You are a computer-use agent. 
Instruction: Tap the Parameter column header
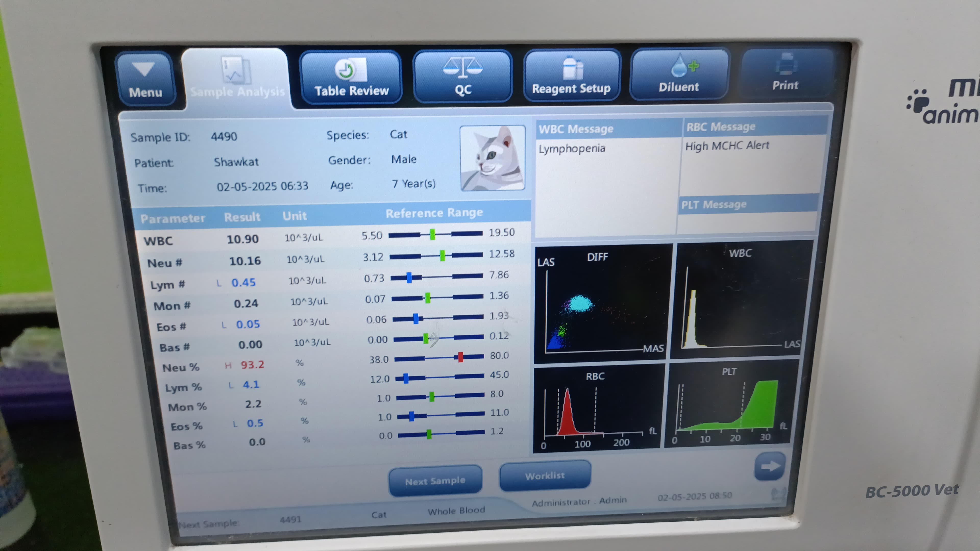[173, 218]
